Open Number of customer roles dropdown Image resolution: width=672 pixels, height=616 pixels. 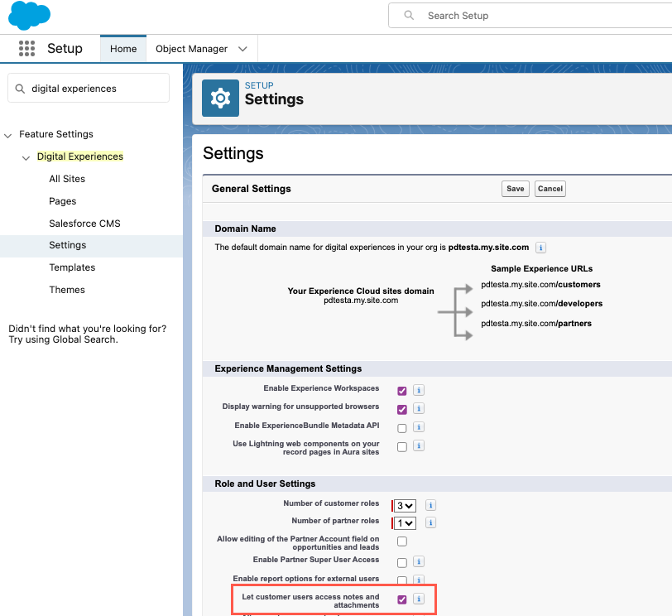point(405,505)
